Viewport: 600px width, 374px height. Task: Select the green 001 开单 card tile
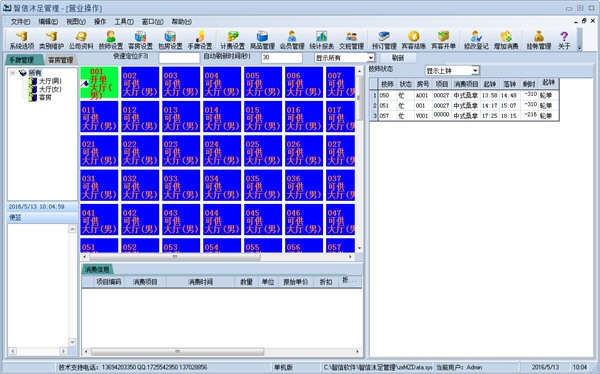(x=99, y=83)
